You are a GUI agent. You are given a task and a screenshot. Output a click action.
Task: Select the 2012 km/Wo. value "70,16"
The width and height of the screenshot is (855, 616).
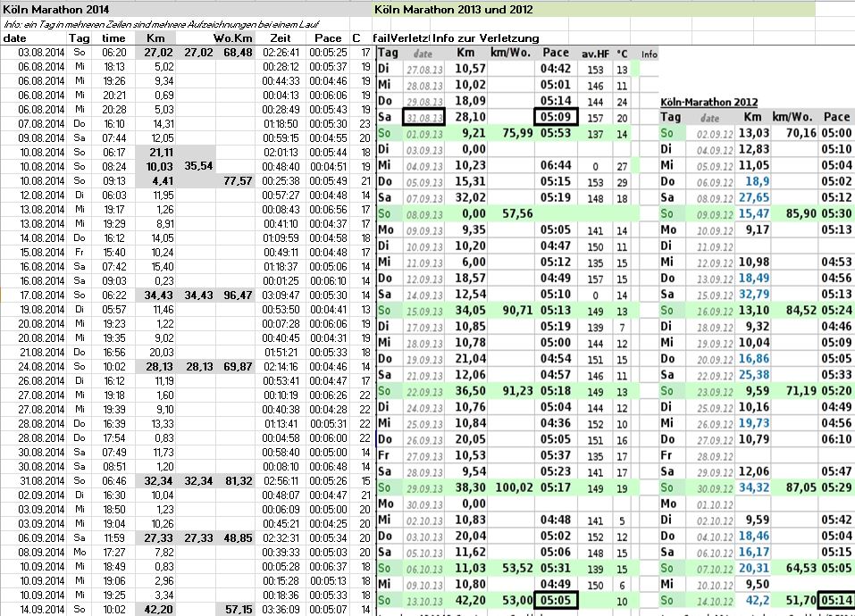click(x=801, y=133)
